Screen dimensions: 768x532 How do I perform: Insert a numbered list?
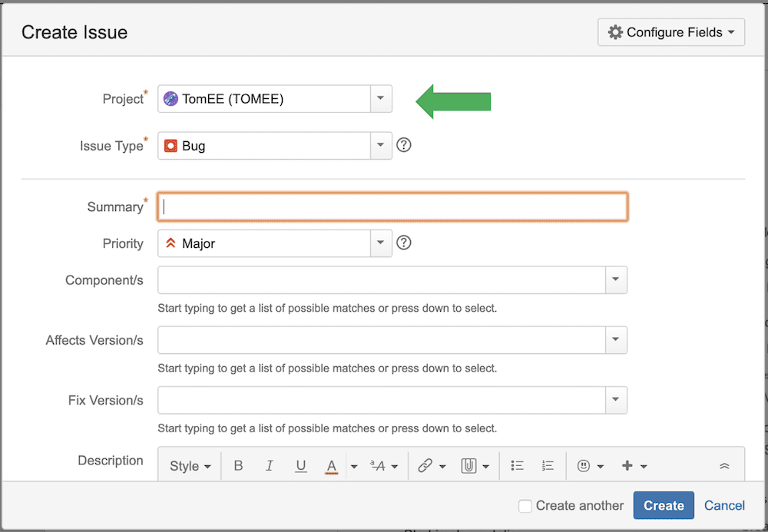click(x=548, y=466)
